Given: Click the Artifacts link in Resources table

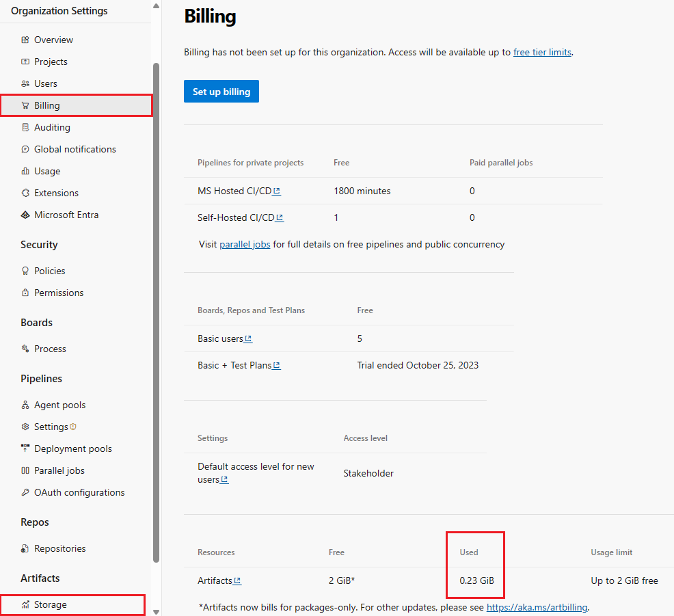Looking at the screenshot, I should click(219, 581).
